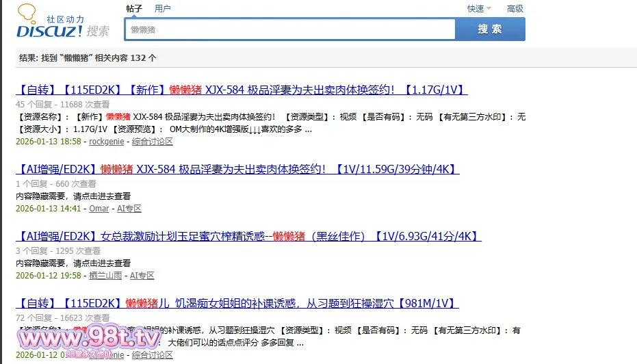This screenshot has width=637, height=364.
Task: Open the result titled with 【1.17G/1V】
Action: click(242, 90)
